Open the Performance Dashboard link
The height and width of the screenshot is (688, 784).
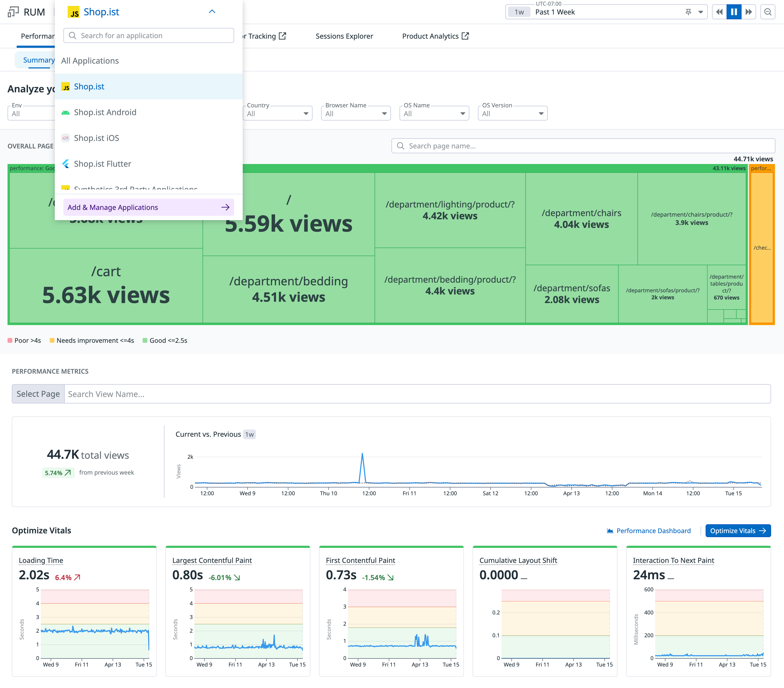click(649, 531)
